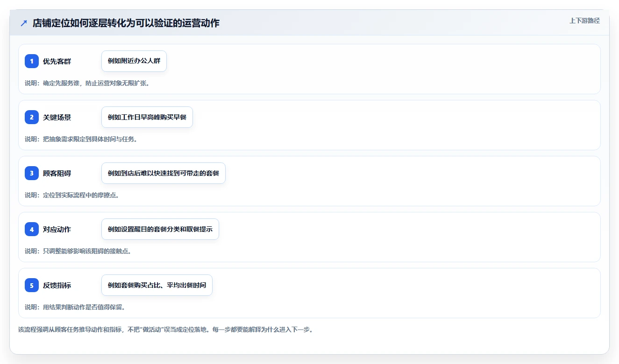Click the 优先客群 step label
The image size is (619, 364).
57,61
